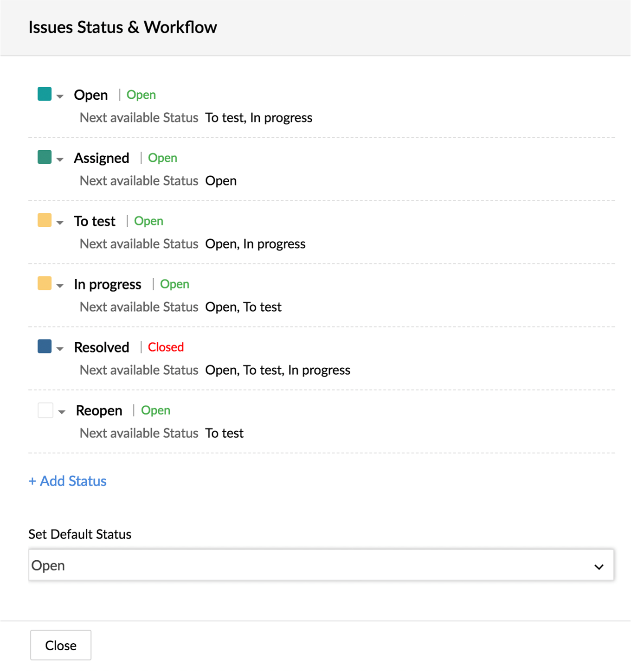Click the green color swatch for Assigned status
Image resolution: width=631 pixels, height=672 pixels.
[45, 157]
